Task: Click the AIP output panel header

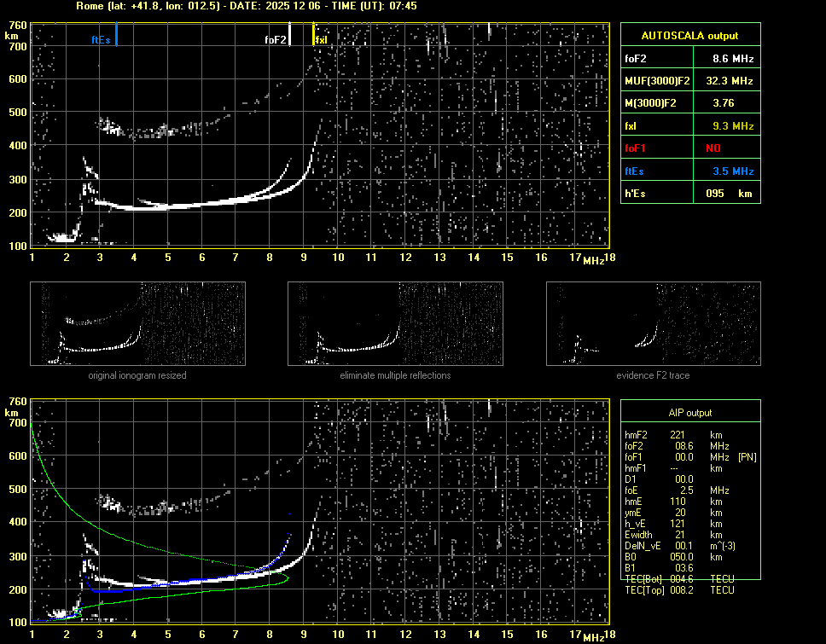Action: [x=689, y=412]
